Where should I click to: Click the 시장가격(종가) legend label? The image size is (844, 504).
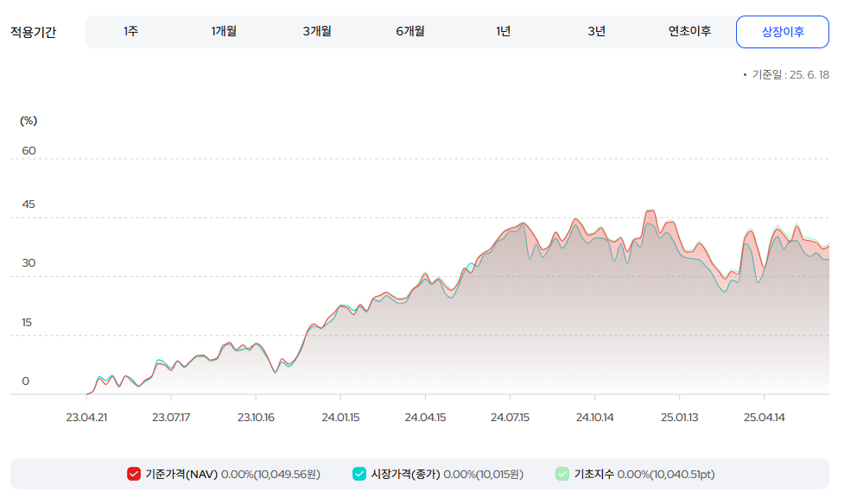405,475
